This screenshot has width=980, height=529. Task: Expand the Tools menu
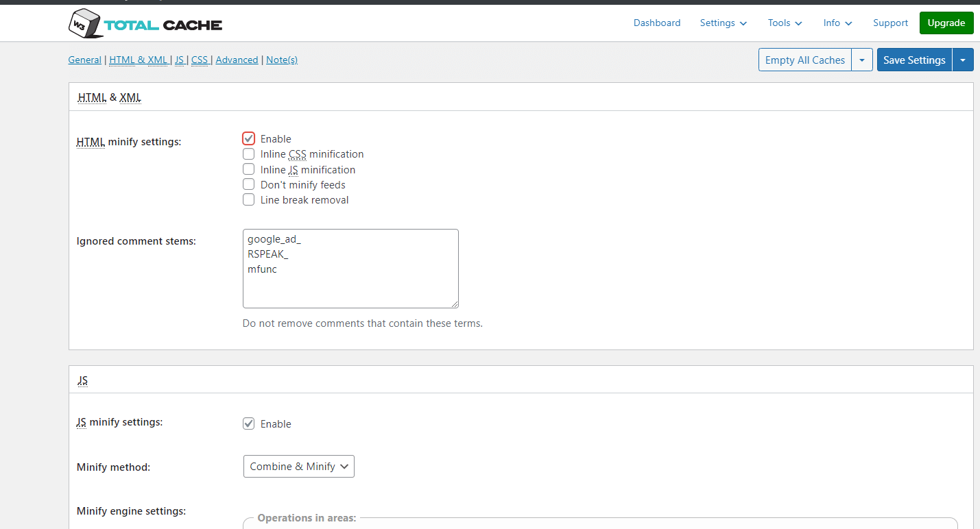click(x=785, y=23)
